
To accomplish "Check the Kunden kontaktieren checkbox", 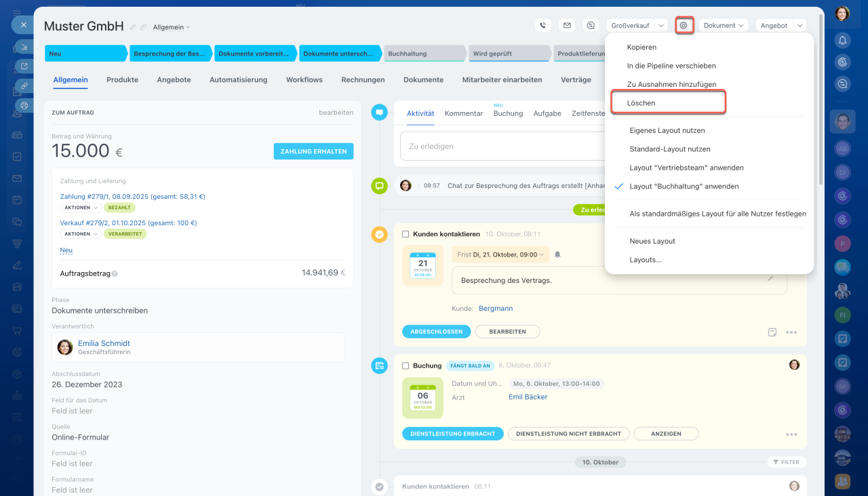I will [x=406, y=234].
